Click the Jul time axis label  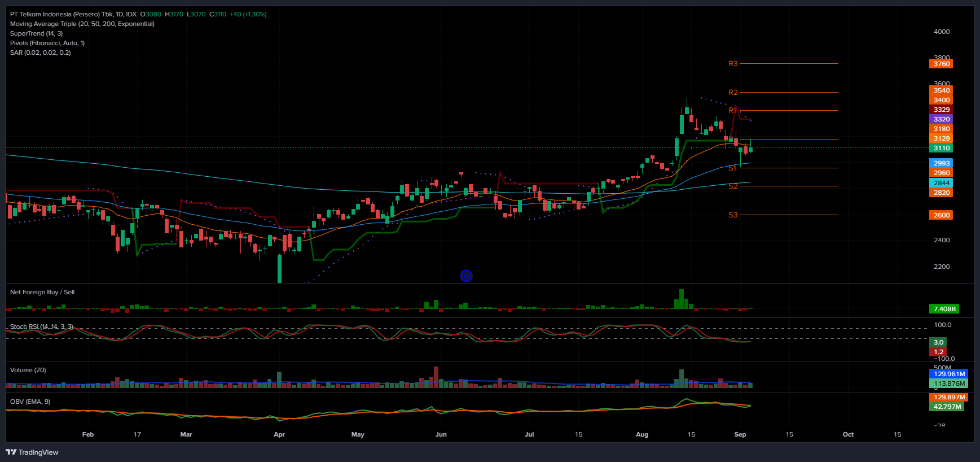(529, 434)
